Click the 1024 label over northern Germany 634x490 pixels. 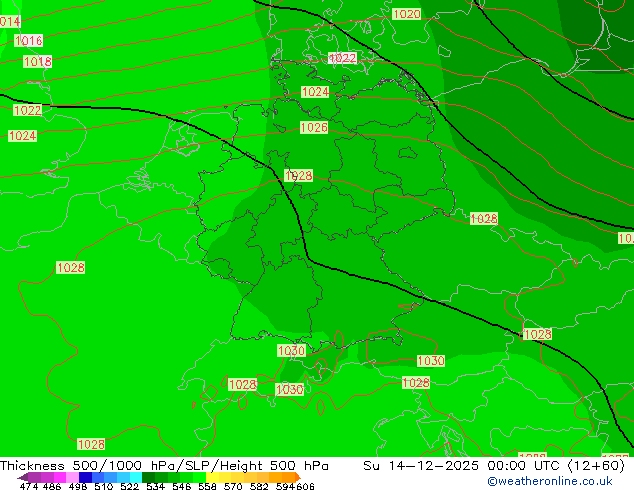[315, 92]
